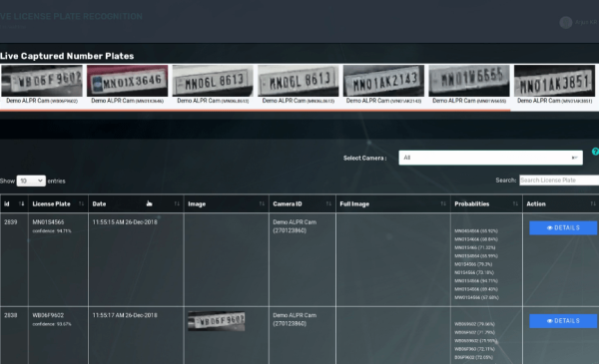Click date '11:55:15 AM 26-Dec-2018'
This screenshot has width=599, height=364.
coord(125,222)
